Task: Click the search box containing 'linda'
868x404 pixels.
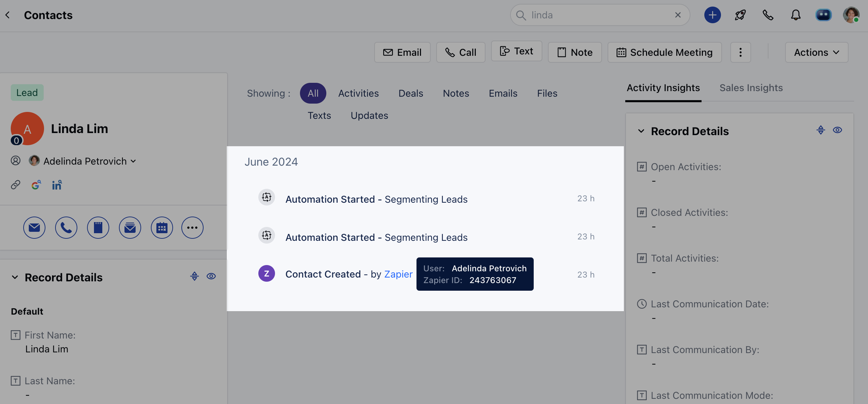Action: 600,15
